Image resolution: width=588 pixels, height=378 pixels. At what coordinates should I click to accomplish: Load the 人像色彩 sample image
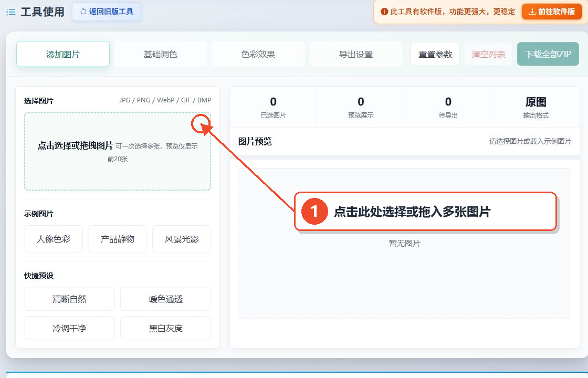[x=53, y=239]
